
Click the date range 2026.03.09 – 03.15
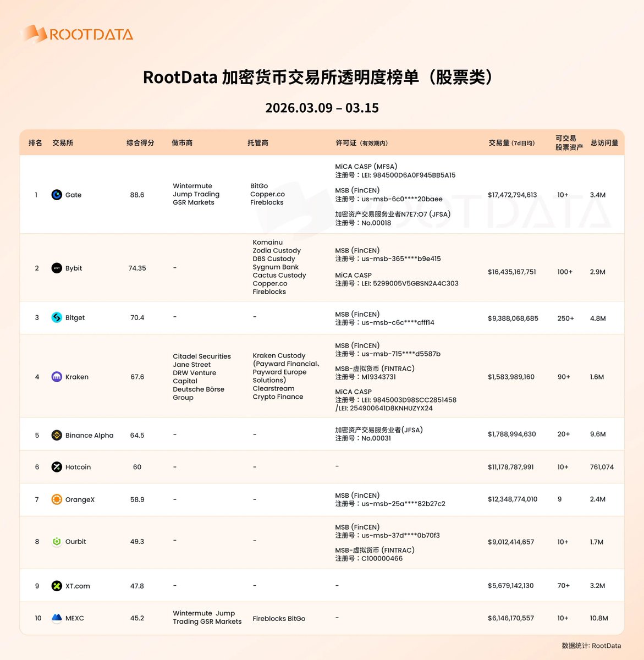click(322, 108)
